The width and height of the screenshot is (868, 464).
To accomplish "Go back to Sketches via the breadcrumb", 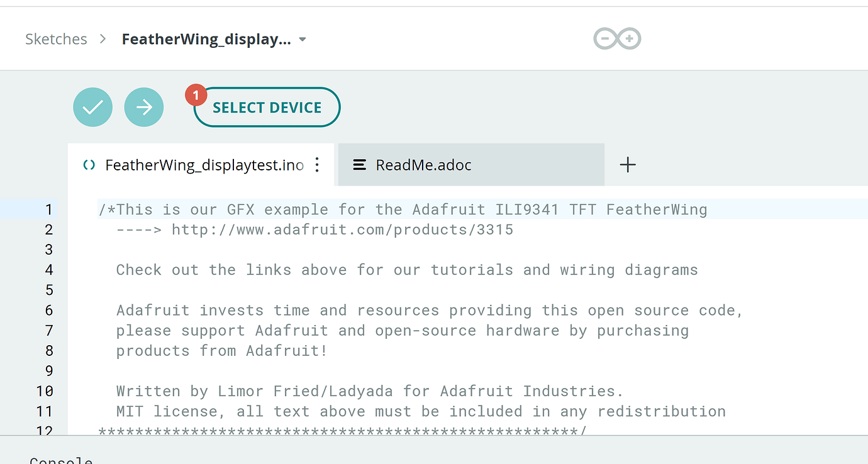I will tap(56, 39).
